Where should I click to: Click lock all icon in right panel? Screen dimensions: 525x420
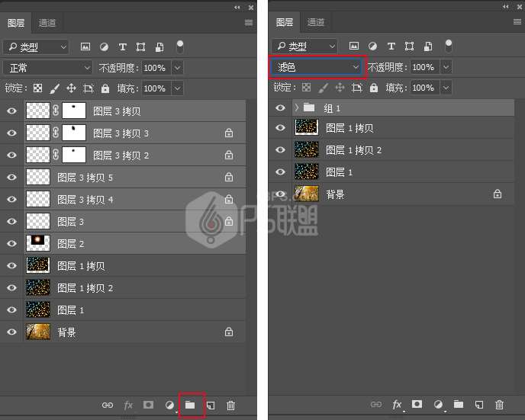pos(374,88)
